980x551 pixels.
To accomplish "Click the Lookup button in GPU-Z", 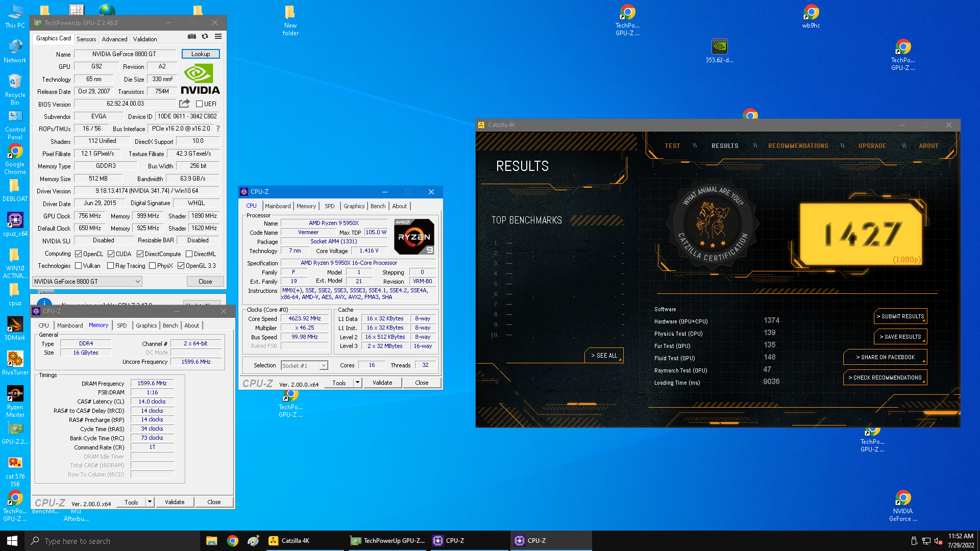I will pyautogui.click(x=201, y=54).
